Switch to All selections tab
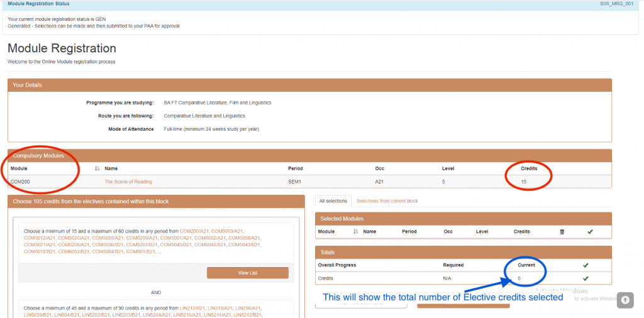This screenshot has width=644, height=318. point(333,201)
